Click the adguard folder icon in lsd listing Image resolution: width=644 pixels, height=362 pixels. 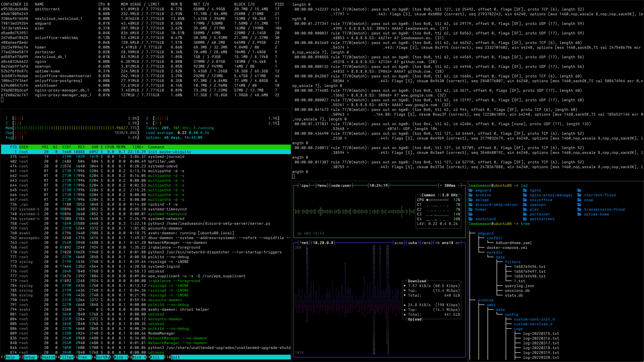click(x=471, y=190)
